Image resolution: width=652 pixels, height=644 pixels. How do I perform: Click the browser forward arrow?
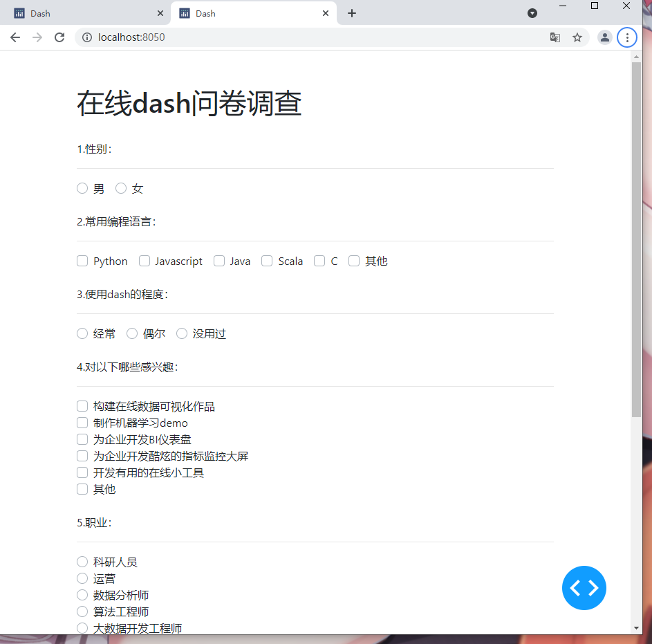coord(37,37)
